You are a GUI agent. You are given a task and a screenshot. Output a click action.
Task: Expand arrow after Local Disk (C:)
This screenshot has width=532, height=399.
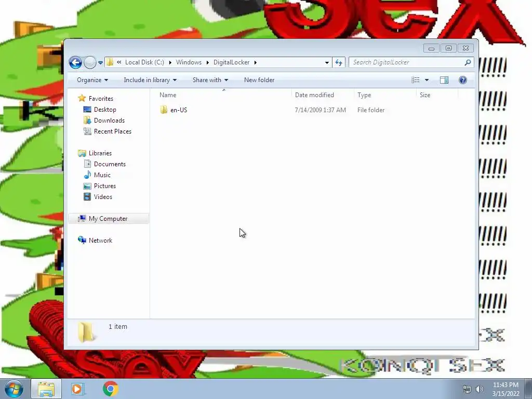[170, 62]
